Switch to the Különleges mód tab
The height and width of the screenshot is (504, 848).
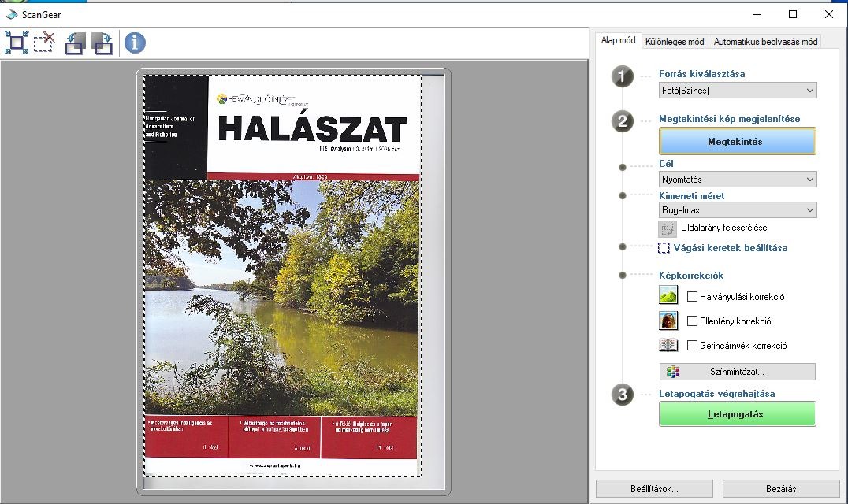pos(675,42)
